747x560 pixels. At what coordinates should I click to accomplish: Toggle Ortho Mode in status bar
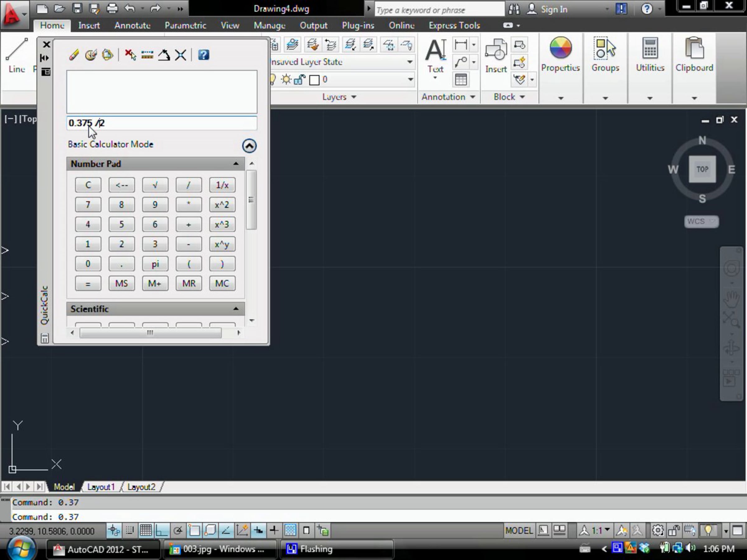162,531
